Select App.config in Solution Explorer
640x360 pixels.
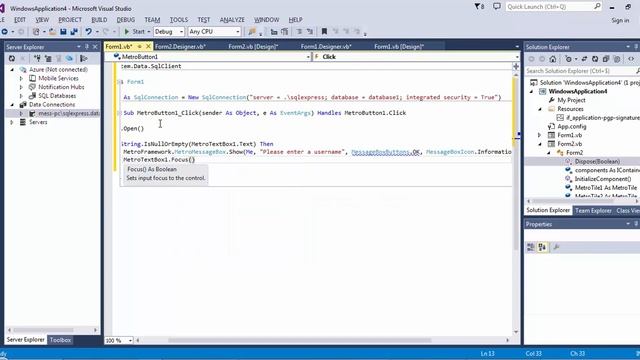pyautogui.click(x=571, y=127)
